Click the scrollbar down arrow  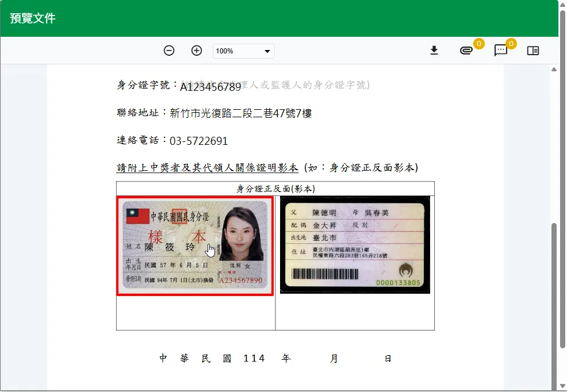[x=562, y=387]
